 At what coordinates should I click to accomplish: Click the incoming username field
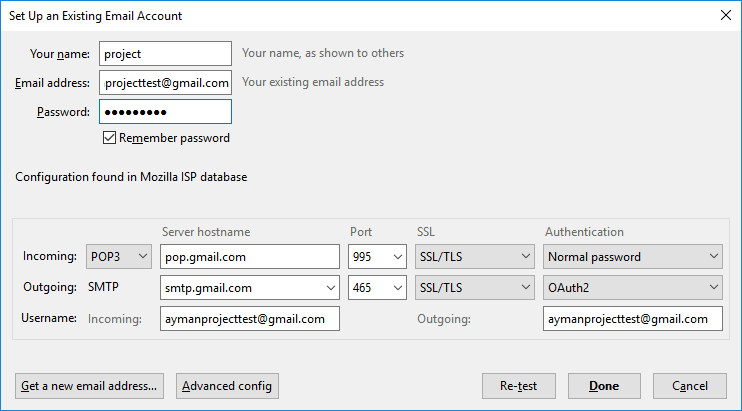click(x=250, y=318)
